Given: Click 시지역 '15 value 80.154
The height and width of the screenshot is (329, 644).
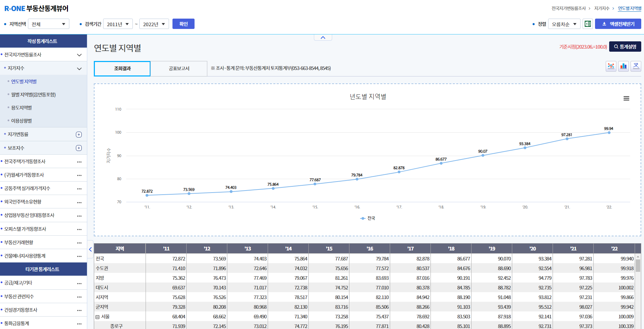Looking at the screenshot, I should [341, 297].
